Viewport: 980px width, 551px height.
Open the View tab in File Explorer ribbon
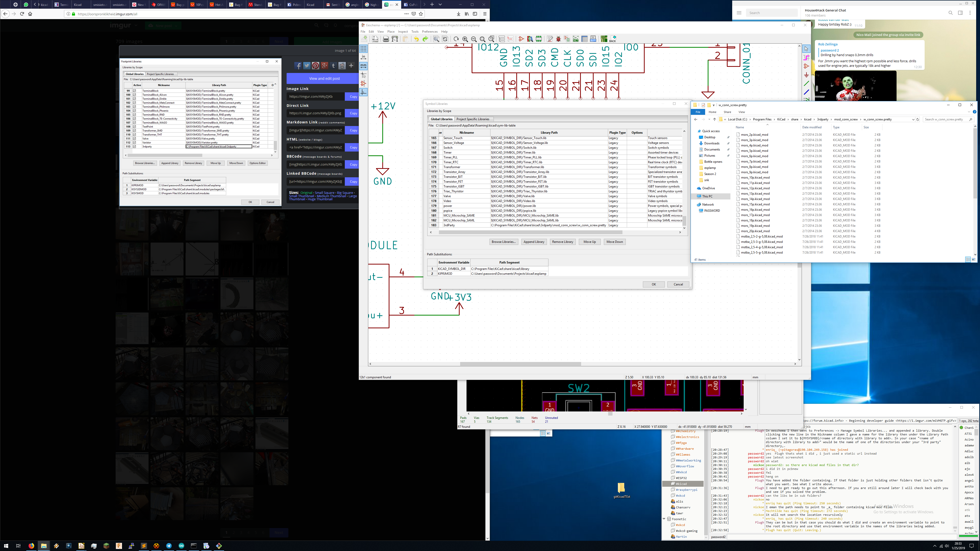pyautogui.click(x=741, y=112)
